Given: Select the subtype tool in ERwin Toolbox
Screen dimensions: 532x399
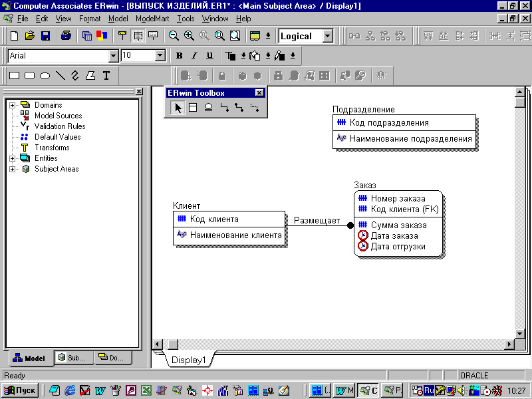Looking at the screenshot, I should tap(208, 108).
